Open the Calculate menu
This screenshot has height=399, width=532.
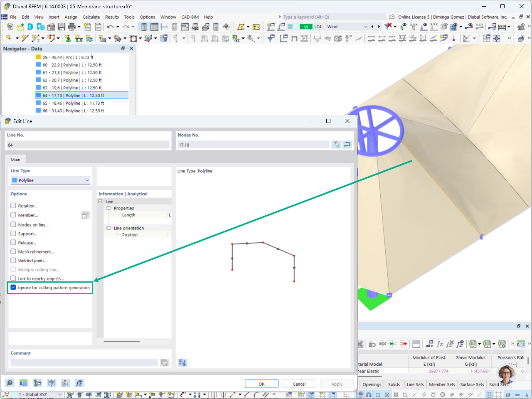pos(91,17)
